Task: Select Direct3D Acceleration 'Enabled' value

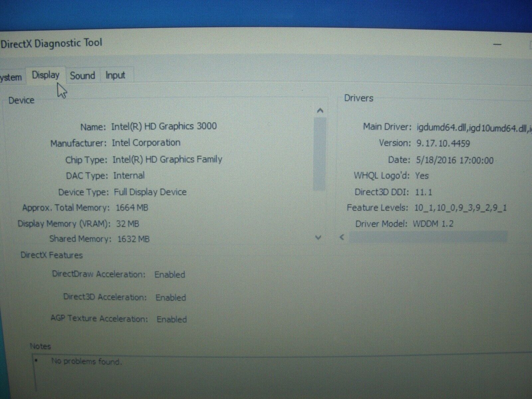Action: (171, 298)
